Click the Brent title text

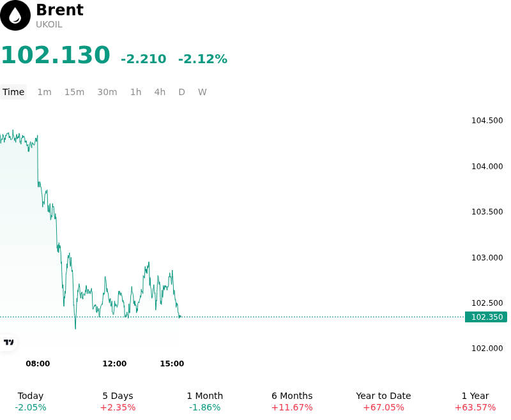[60, 10]
